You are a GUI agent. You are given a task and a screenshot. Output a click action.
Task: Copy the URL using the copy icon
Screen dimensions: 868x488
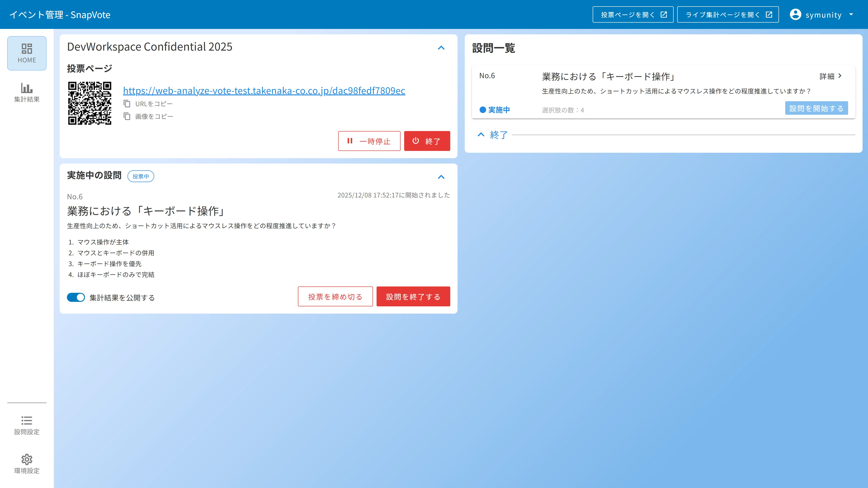(x=127, y=104)
